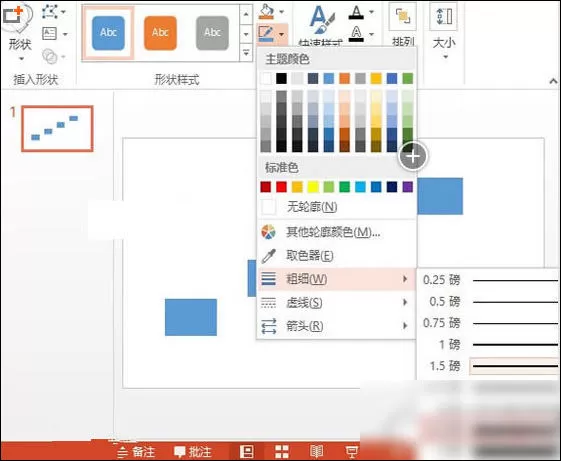Open the Dashes (虚线) submenu
The width and height of the screenshot is (561, 461).
336,303
